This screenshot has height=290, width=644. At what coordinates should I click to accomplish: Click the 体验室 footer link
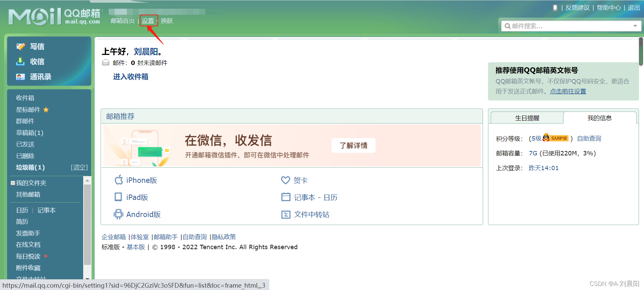click(140, 237)
